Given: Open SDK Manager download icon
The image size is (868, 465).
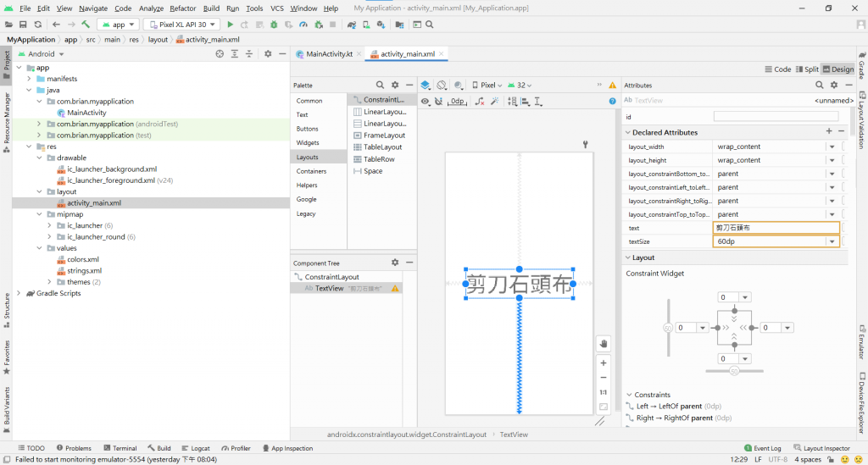Looking at the screenshot, I should click(x=381, y=25).
